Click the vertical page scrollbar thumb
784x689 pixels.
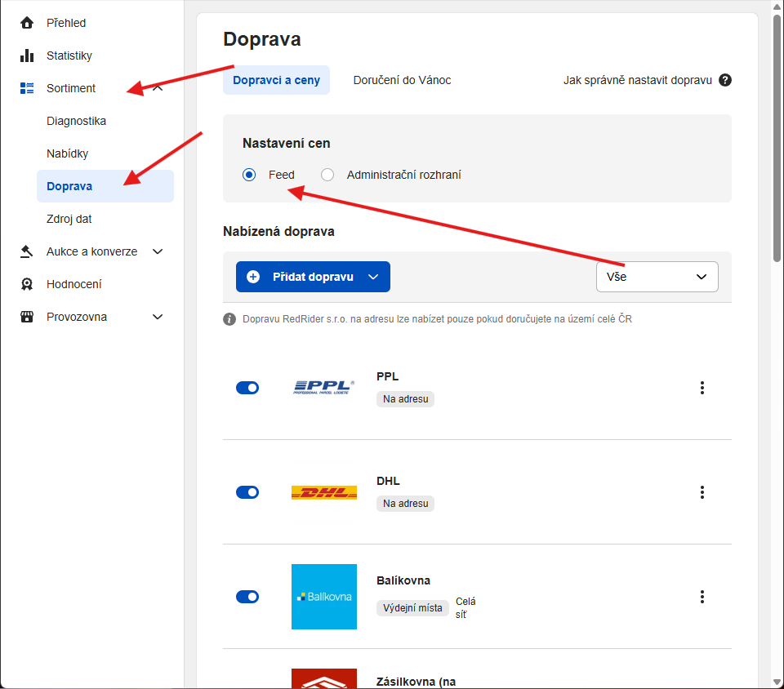(777, 137)
